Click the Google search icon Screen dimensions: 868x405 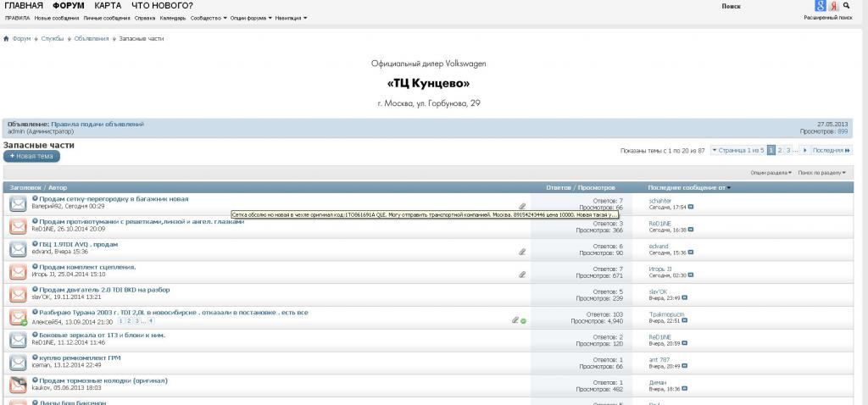(x=821, y=6)
